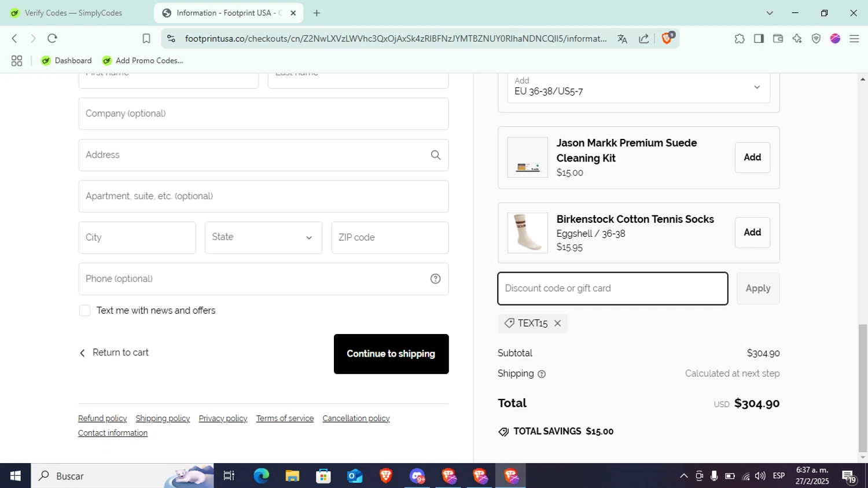Focus Apartment, suite, etc. field
This screenshot has width=868, height=488.
pyautogui.click(x=263, y=196)
